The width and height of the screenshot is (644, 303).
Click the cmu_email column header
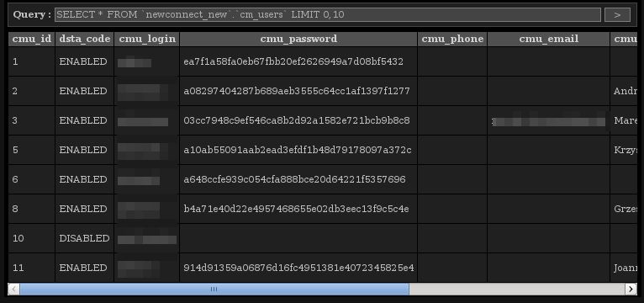(x=549, y=39)
